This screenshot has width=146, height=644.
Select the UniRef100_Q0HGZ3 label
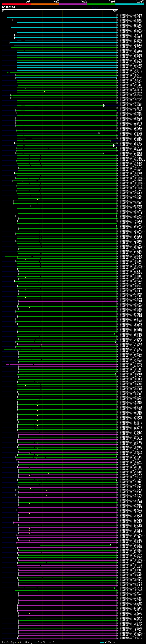click(x=131, y=527)
